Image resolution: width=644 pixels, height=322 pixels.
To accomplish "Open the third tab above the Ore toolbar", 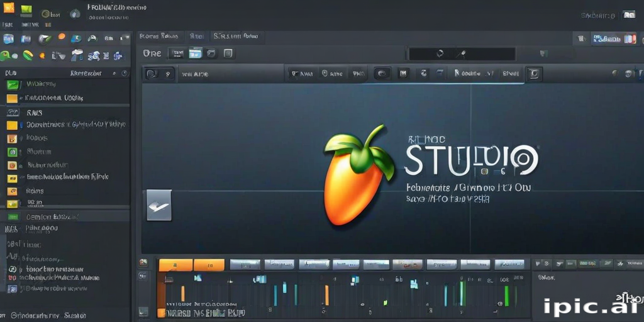I will 236,36.
